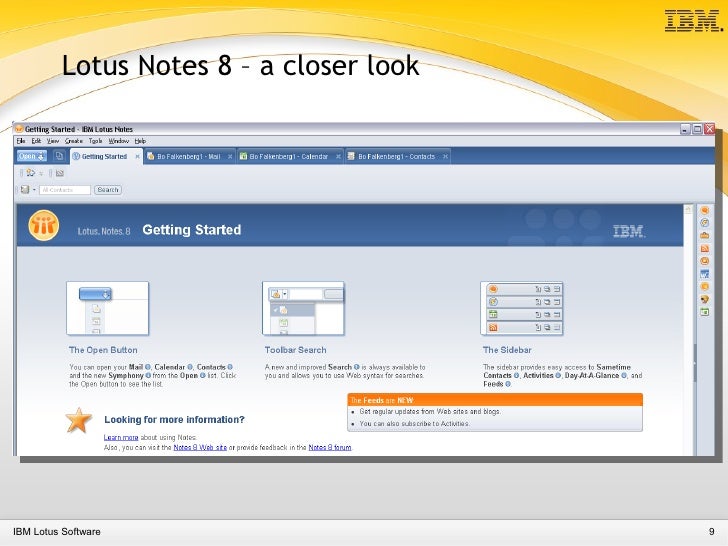This screenshot has height=546, width=728.
Task: Click 'Looking for more information?' heading
Action: point(174,420)
